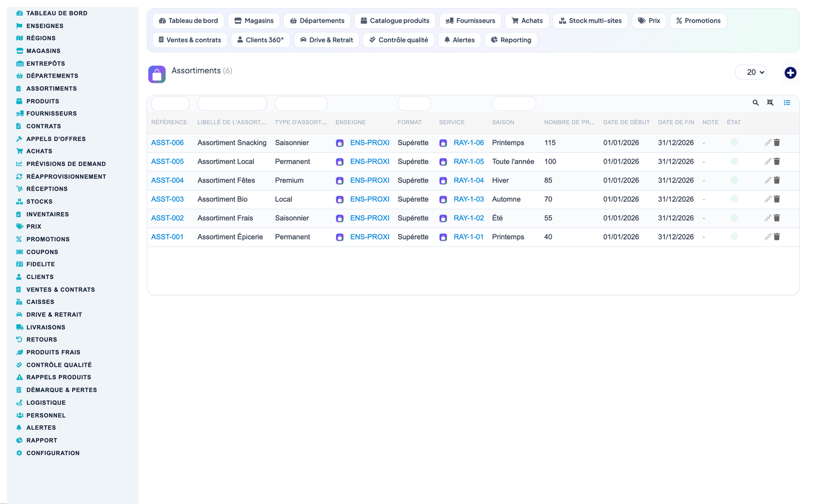Delete ASST-001 with trash icon
Image resolution: width=815 pixels, height=504 pixels.
point(777,237)
